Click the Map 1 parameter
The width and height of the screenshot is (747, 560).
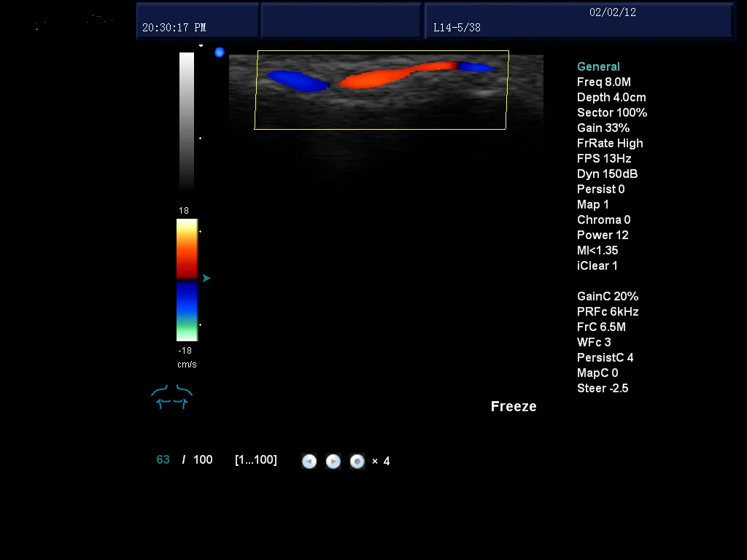click(592, 204)
